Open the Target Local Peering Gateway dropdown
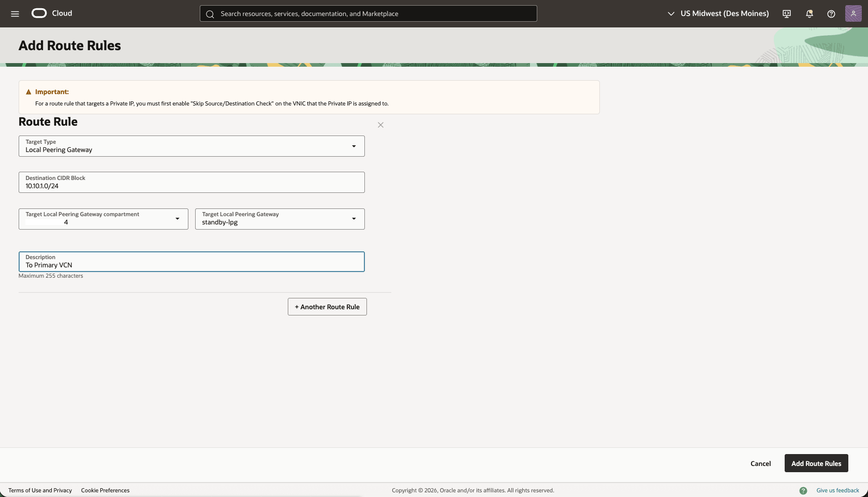The image size is (868, 497). point(354,219)
